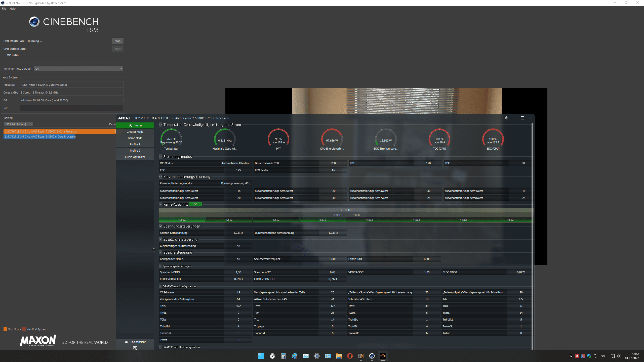The height and width of the screenshot is (362, 644).
Task: Switch to the Ryzen Master taskbar icon
Action: click(383, 356)
